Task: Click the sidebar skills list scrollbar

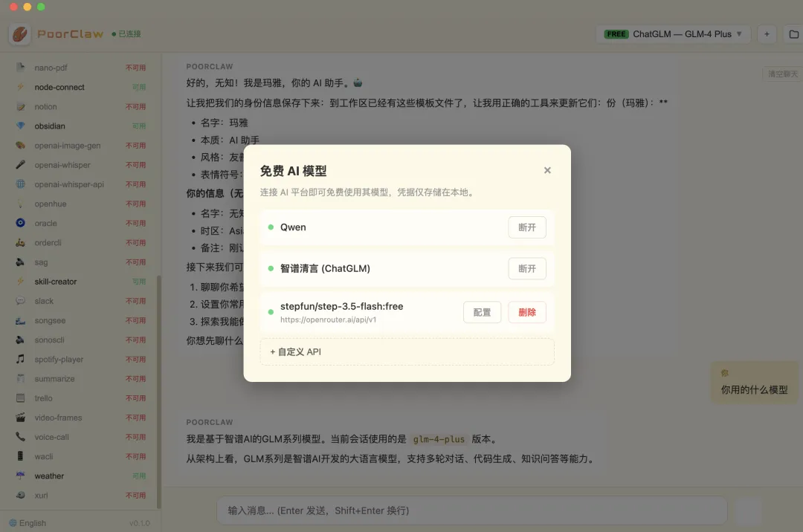Action: (159, 392)
